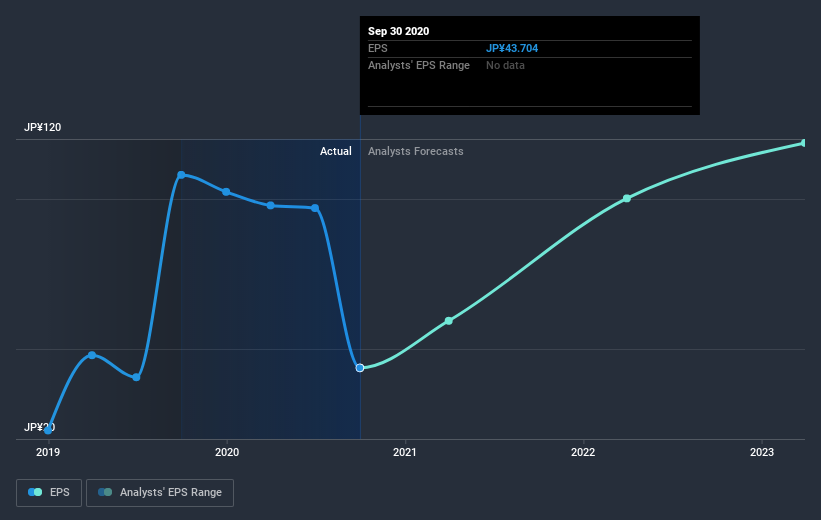Click the JP¥120 axis label
This screenshot has height=520, width=821.
click(42, 127)
